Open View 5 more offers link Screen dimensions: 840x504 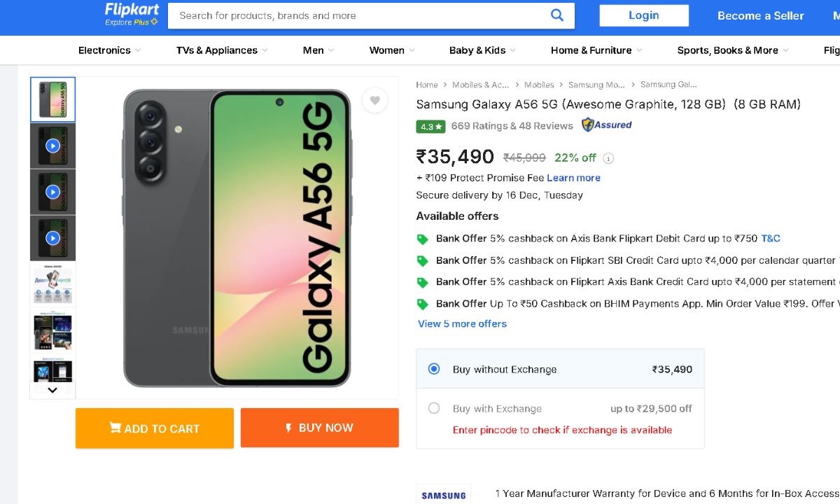[x=462, y=324]
